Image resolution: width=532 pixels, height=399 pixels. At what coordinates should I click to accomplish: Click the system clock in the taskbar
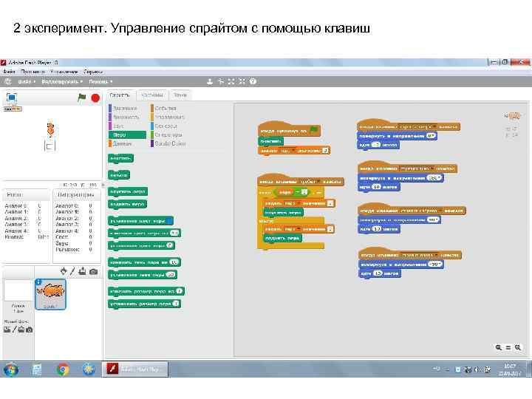click(510, 370)
